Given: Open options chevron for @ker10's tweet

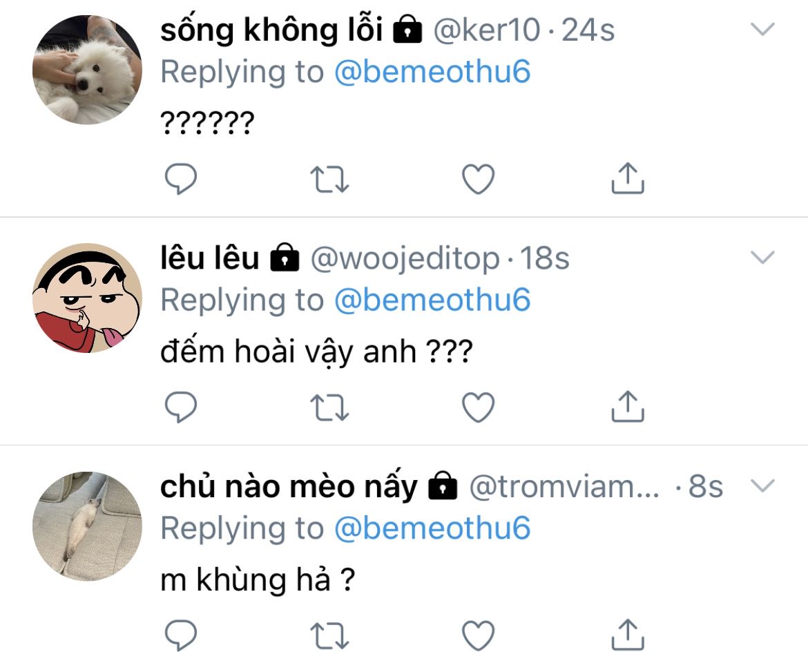Looking at the screenshot, I should (x=762, y=29).
